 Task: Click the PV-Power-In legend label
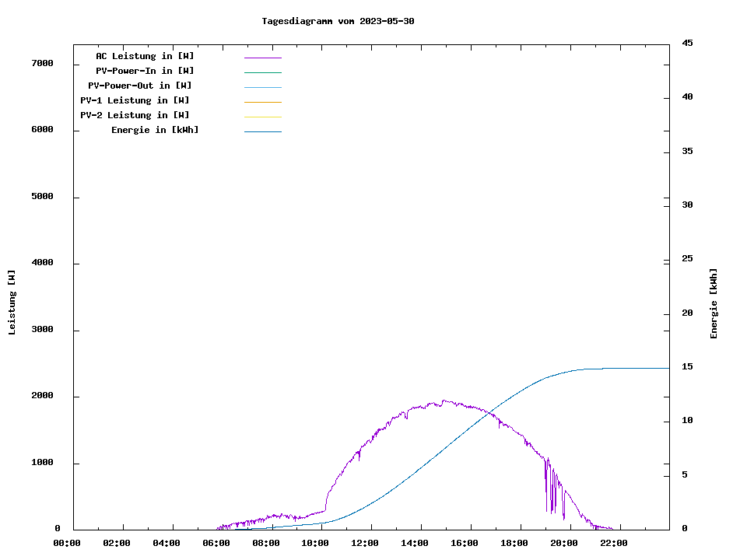tap(150, 71)
